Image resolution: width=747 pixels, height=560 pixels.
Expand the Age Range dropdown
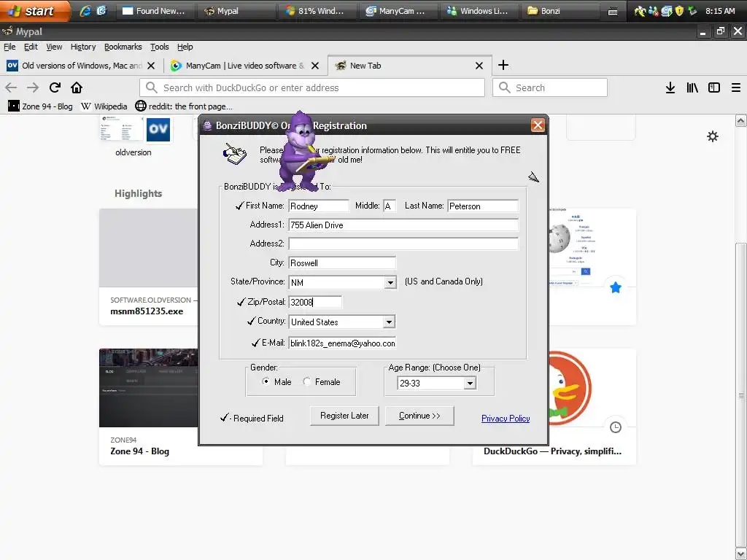(x=470, y=383)
